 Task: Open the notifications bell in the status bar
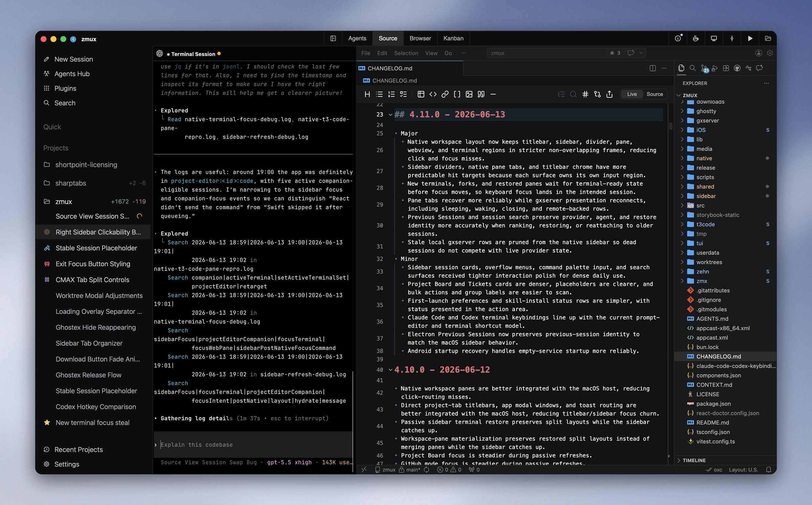pyautogui.click(x=769, y=469)
